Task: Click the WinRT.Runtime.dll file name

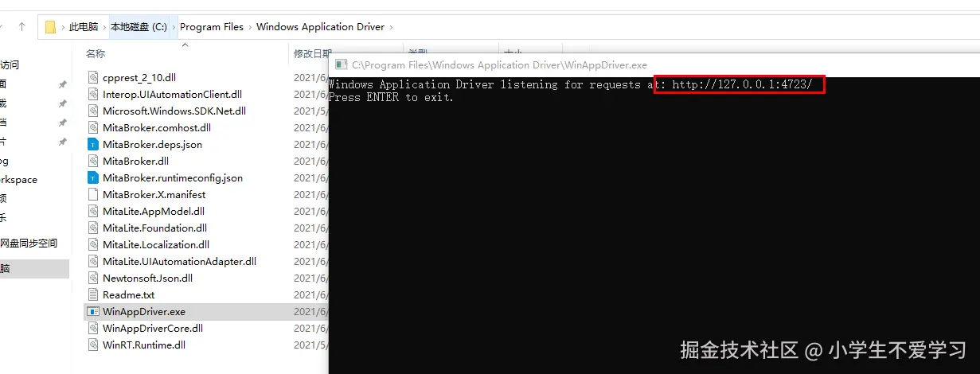Action: [144, 345]
